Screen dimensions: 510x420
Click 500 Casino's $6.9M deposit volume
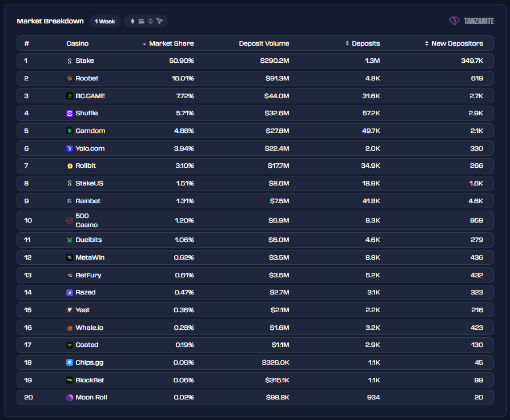tap(279, 220)
